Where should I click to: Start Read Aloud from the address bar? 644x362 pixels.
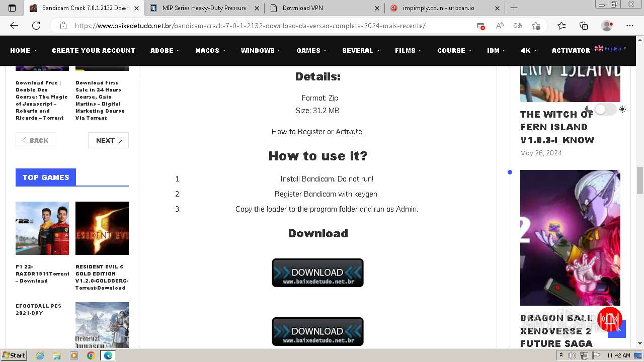(x=500, y=26)
